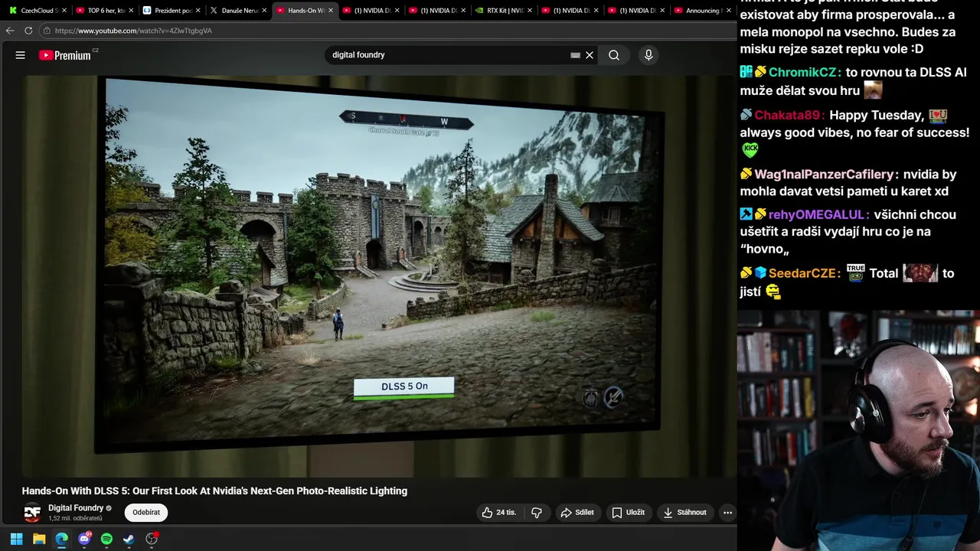Open the Windows Start menu
Image resolution: width=980 pixels, height=551 pixels.
pyautogui.click(x=16, y=539)
